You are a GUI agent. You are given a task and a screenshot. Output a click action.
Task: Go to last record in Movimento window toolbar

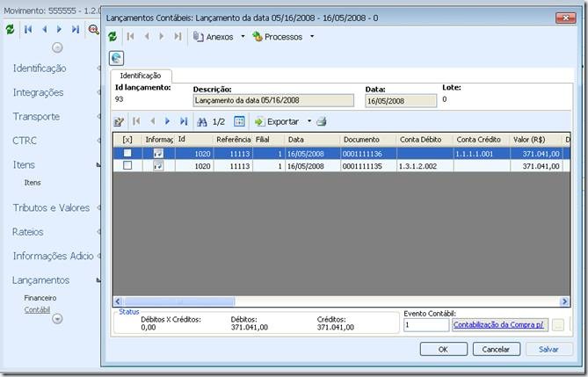pyautogui.click(x=76, y=29)
